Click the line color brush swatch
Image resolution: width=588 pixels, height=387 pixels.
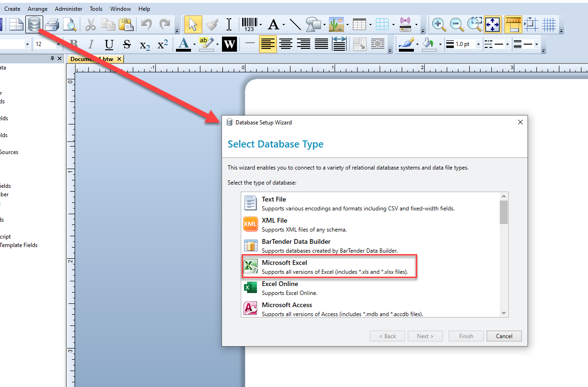pos(406,44)
